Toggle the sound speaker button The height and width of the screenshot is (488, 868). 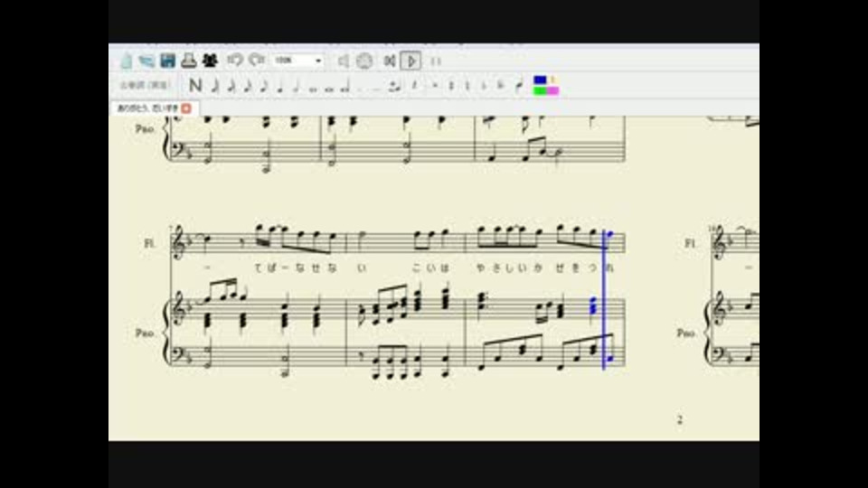(344, 61)
